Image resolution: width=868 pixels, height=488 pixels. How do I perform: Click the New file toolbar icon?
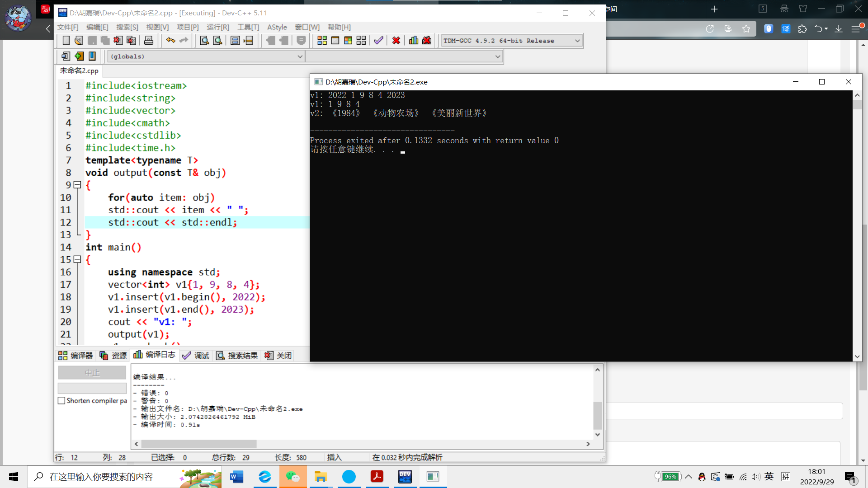[66, 41]
